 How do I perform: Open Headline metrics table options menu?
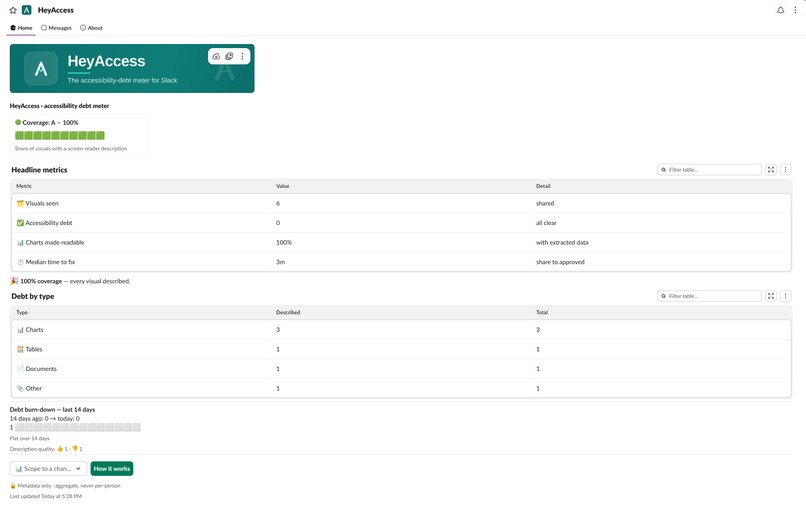[785, 170]
